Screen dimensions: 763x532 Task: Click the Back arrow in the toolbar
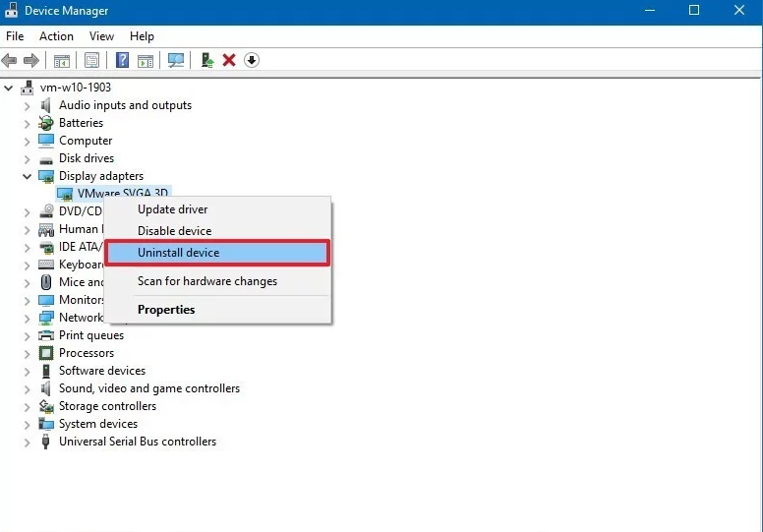pos(10,60)
